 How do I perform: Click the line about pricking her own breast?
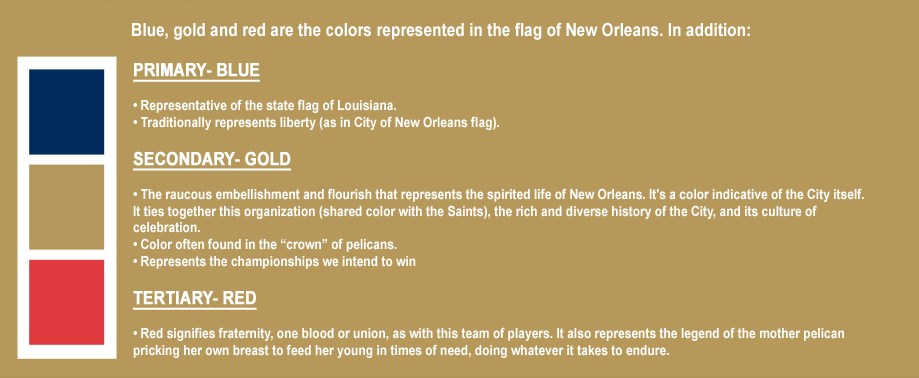(401, 352)
